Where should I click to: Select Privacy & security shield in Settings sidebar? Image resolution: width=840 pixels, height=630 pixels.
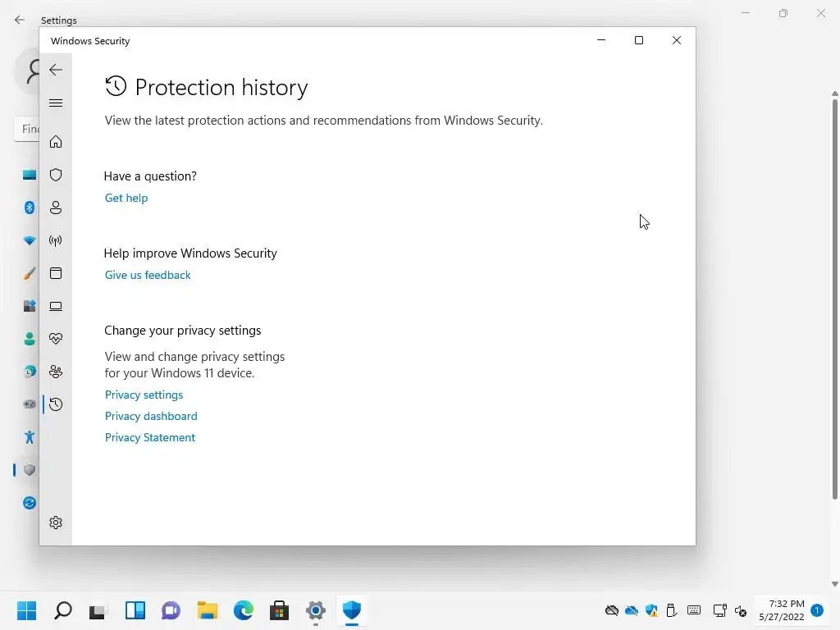tap(30, 470)
